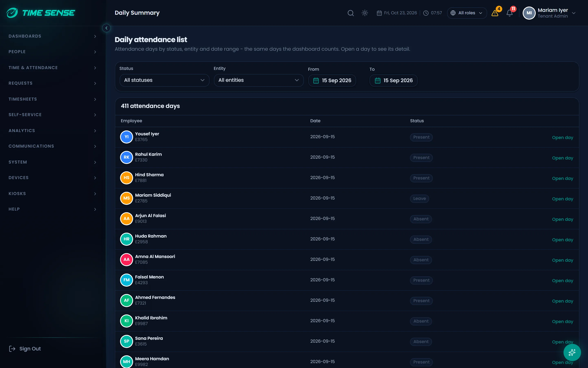Open the Timesheets menu item
The height and width of the screenshot is (368, 588).
pyautogui.click(x=53, y=99)
